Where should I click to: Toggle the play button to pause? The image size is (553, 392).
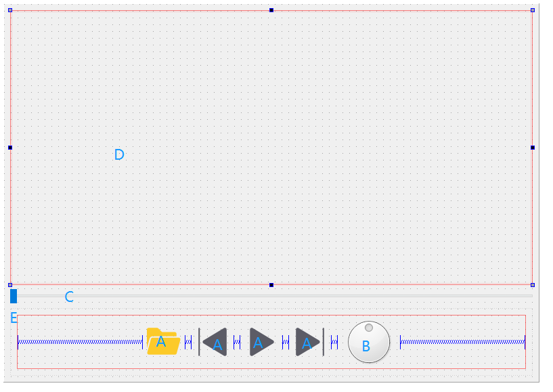[x=258, y=342]
